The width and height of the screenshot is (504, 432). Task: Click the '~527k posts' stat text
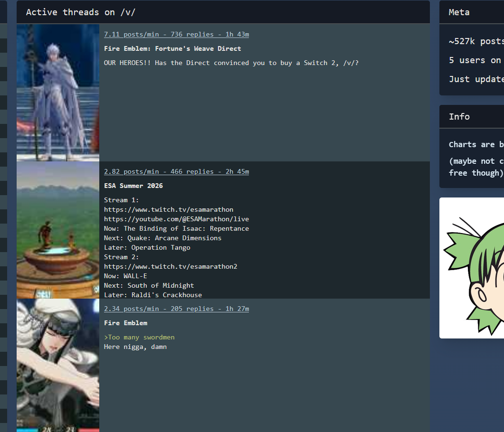(x=476, y=41)
